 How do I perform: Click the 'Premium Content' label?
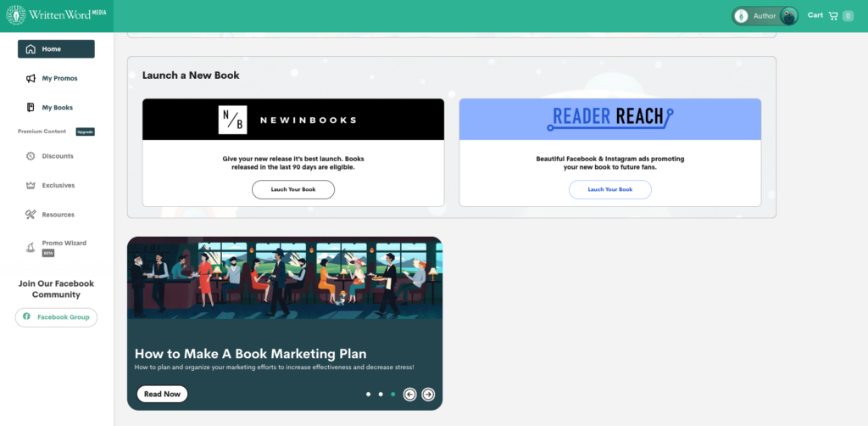(42, 132)
